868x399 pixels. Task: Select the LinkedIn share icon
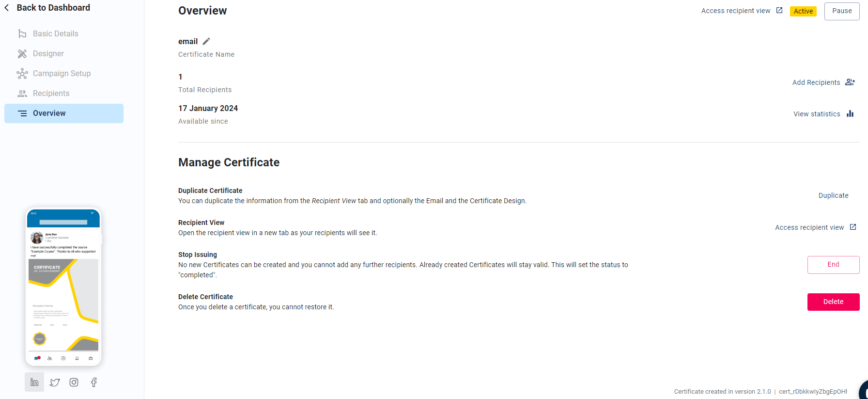[34, 382]
